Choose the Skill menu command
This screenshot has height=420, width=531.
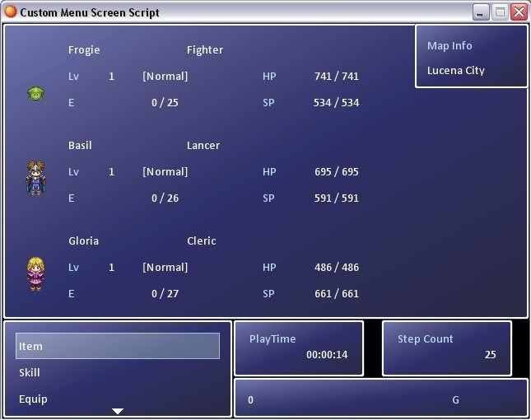pyautogui.click(x=30, y=372)
